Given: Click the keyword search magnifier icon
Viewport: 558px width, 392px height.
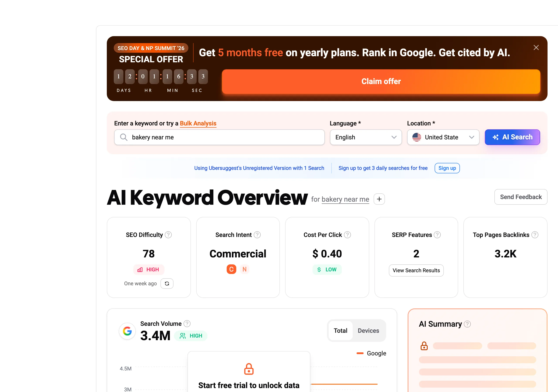Looking at the screenshot, I should coord(124,137).
